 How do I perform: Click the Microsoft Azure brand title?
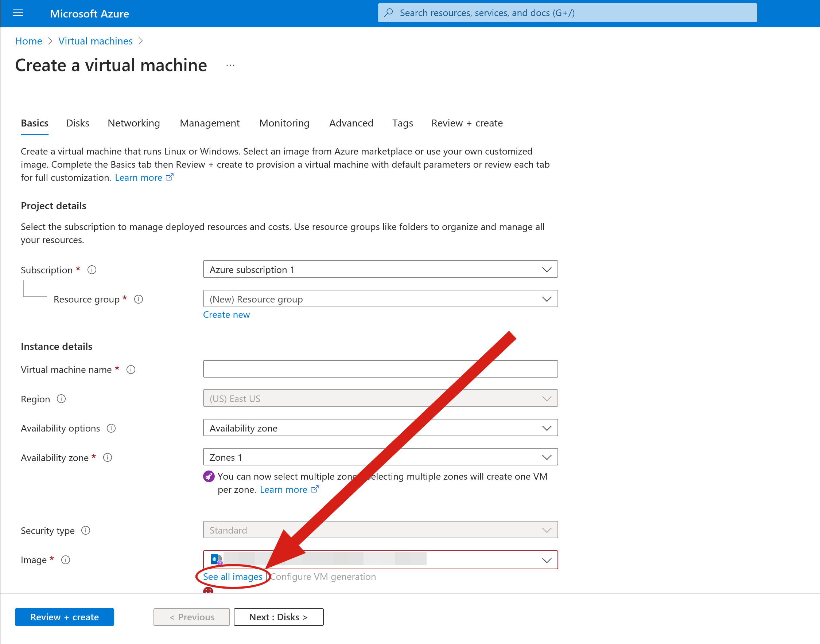pyautogui.click(x=89, y=13)
